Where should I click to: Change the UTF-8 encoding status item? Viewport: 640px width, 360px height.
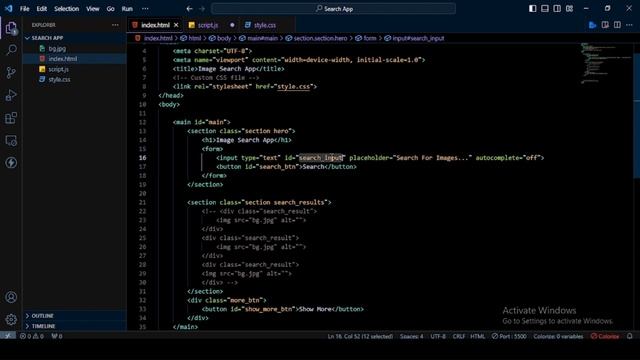click(438, 336)
